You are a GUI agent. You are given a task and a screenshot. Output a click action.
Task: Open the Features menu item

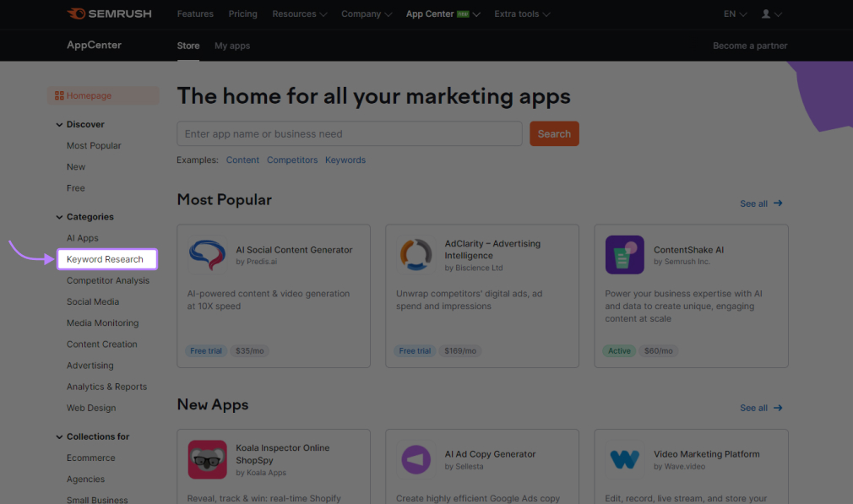pyautogui.click(x=195, y=14)
